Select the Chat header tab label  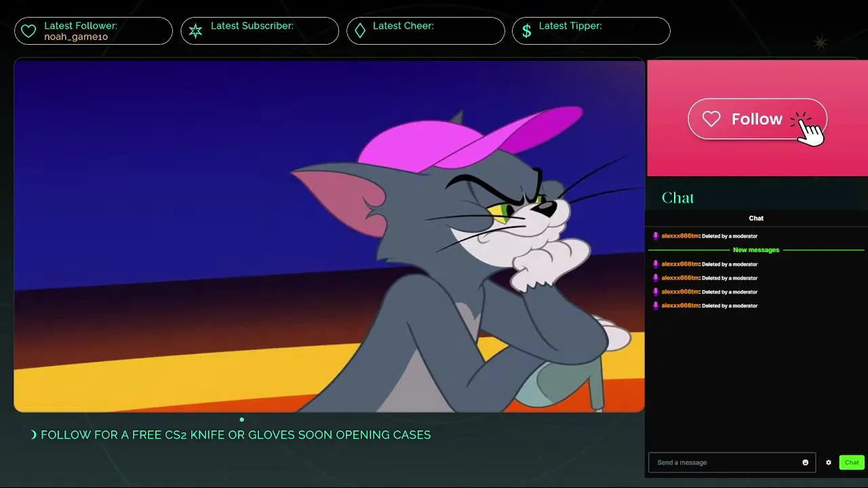(756, 218)
